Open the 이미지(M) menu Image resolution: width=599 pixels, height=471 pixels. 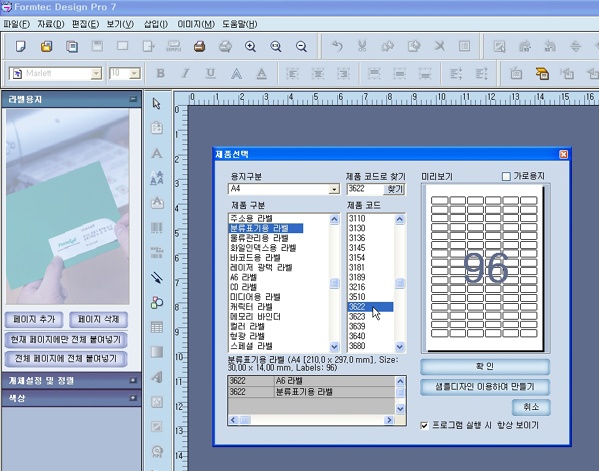point(196,24)
